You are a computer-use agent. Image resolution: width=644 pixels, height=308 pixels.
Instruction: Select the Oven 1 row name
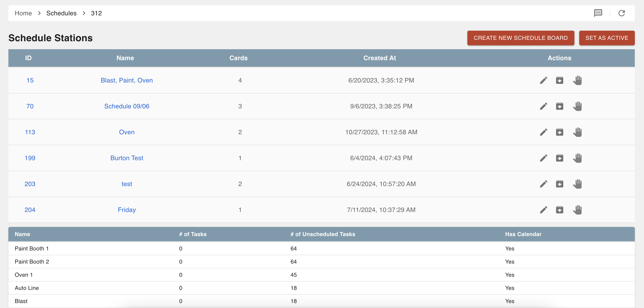coord(24,275)
